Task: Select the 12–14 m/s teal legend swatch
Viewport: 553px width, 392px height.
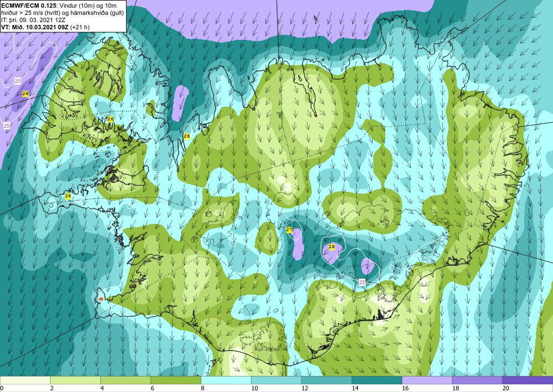Action: pyautogui.click(x=327, y=380)
